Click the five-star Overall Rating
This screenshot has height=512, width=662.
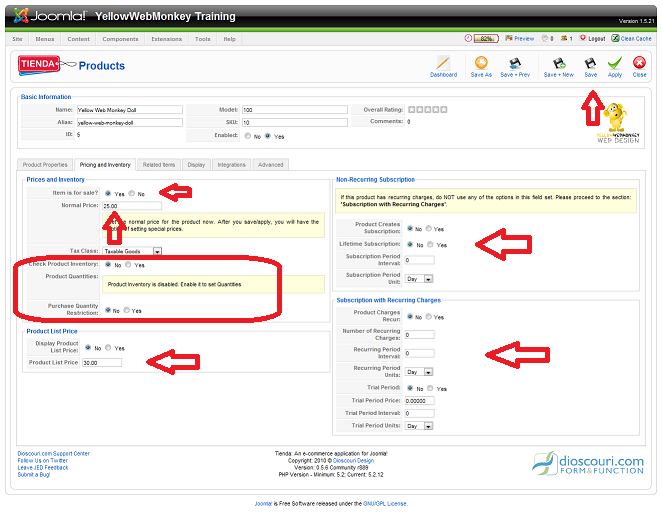pos(427,109)
